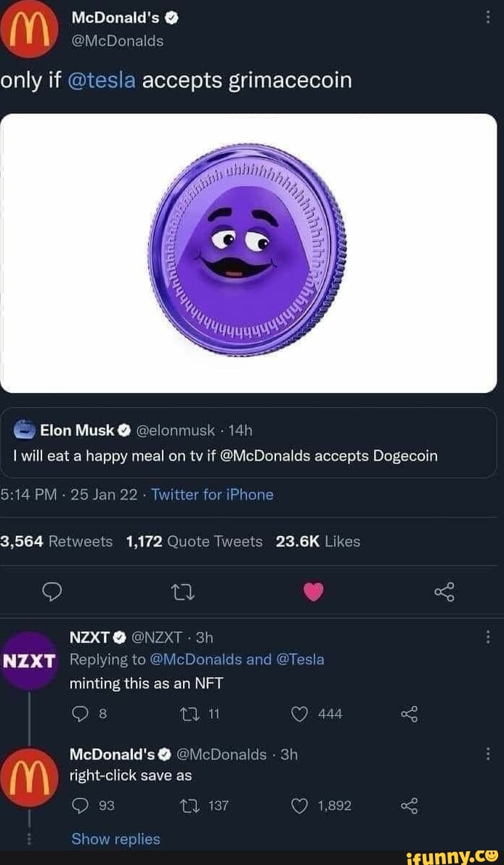Click the reply icon on NZXT's reply
Image resolution: width=504 pixels, height=865 pixels.
click(78, 714)
